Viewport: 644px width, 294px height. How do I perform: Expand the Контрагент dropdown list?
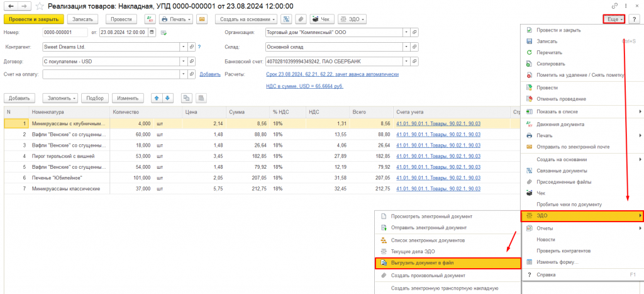pos(184,47)
